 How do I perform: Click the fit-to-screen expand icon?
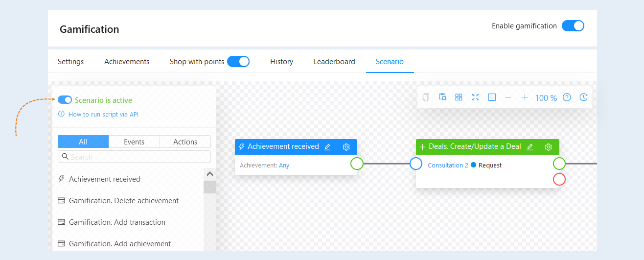pyautogui.click(x=475, y=97)
